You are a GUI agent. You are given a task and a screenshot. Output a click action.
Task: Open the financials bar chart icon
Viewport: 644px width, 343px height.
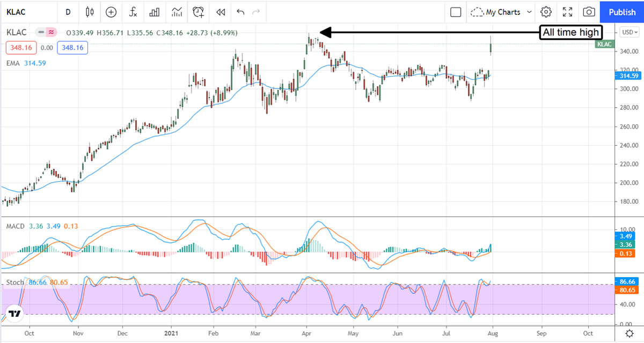tap(155, 12)
